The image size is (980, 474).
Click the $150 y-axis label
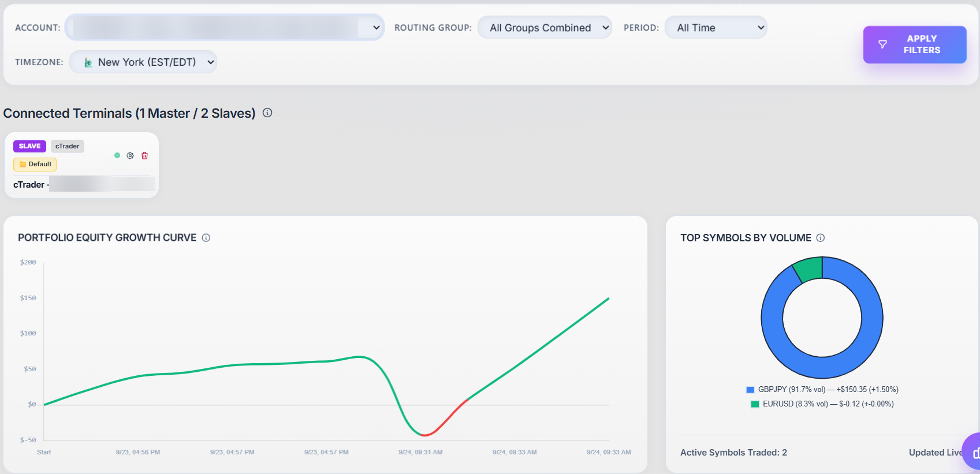click(x=28, y=298)
